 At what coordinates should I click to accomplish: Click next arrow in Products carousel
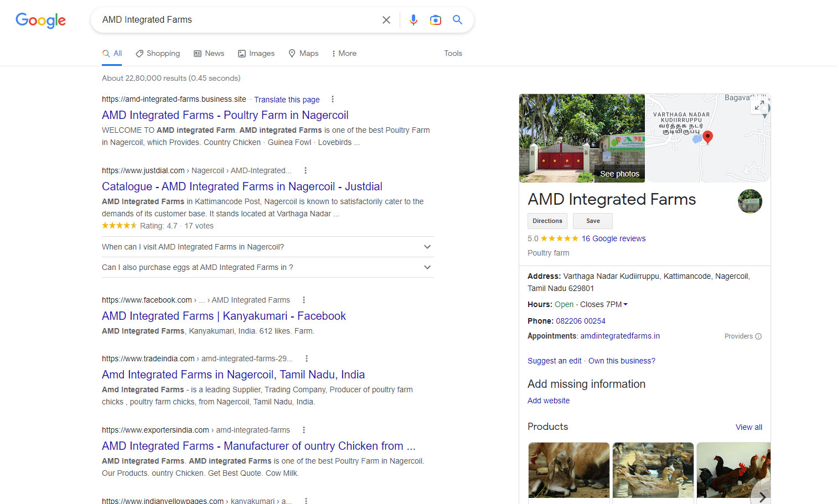(x=762, y=497)
